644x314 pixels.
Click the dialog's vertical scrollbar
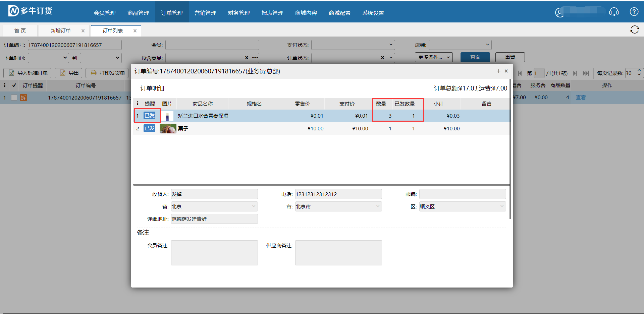(x=511, y=149)
